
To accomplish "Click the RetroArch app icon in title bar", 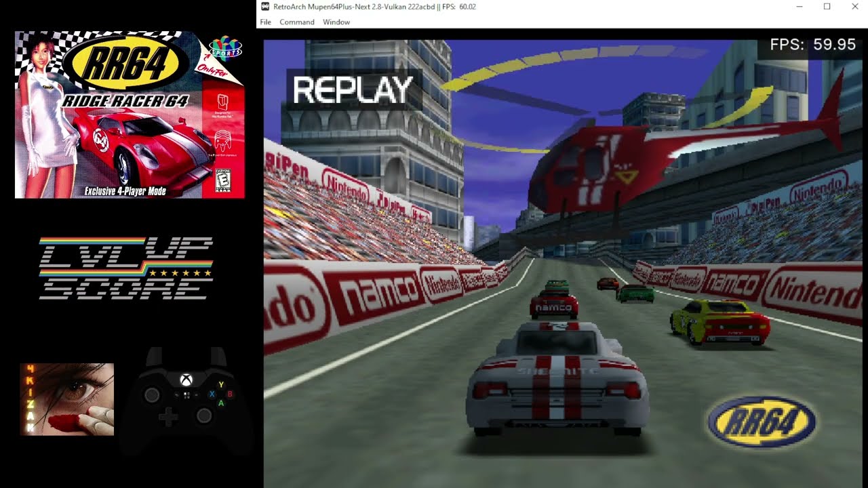I will 265,7.
